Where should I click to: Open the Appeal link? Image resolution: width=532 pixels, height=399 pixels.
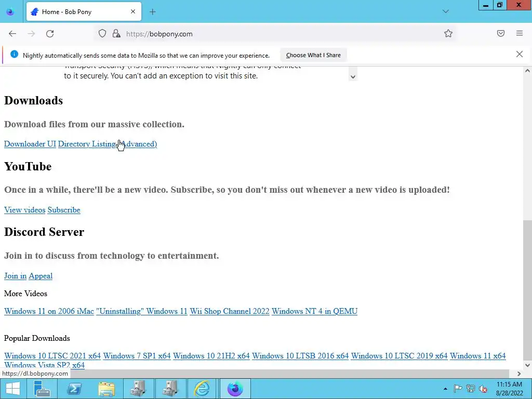pos(41,276)
